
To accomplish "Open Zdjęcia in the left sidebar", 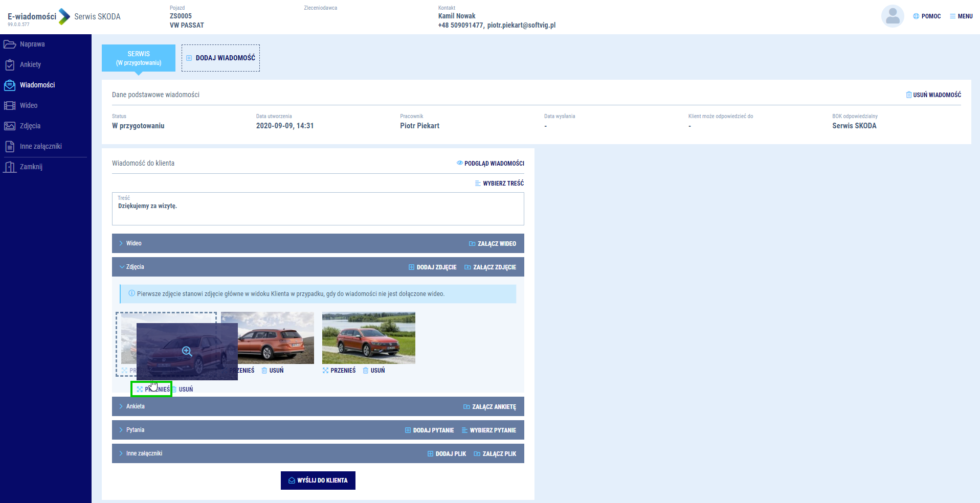I will (x=30, y=126).
